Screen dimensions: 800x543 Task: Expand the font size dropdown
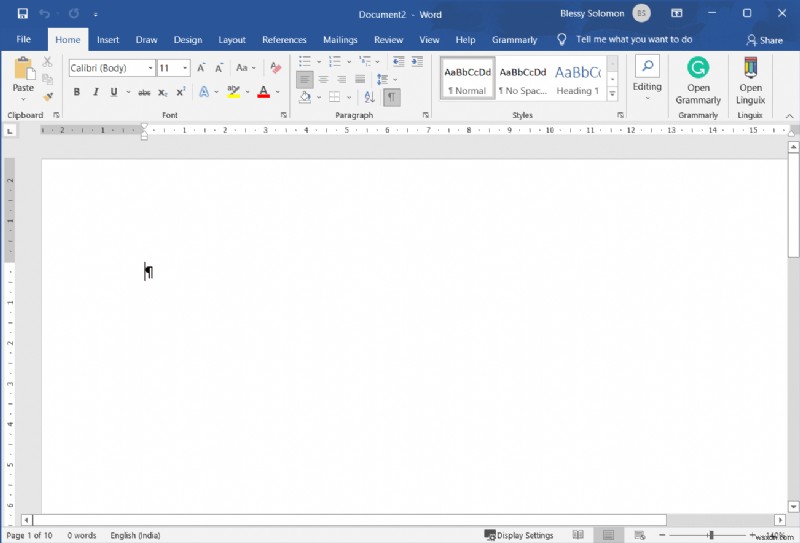(x=185, y=68)
